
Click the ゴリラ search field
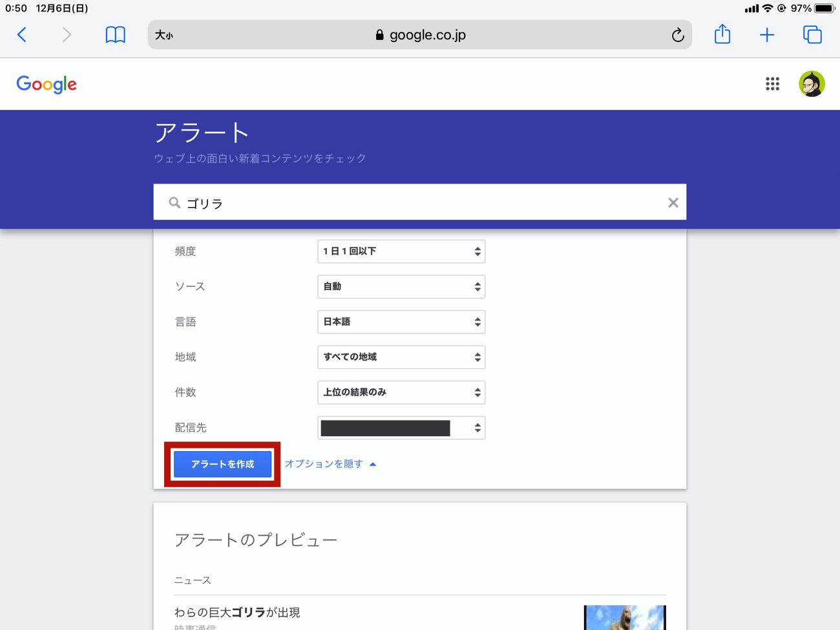coord(420,202)
